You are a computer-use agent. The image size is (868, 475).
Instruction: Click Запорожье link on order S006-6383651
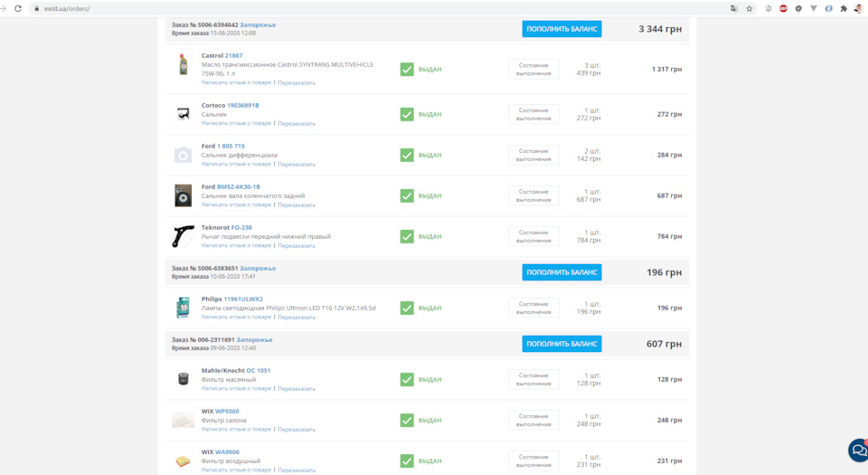tap(258, 268)
